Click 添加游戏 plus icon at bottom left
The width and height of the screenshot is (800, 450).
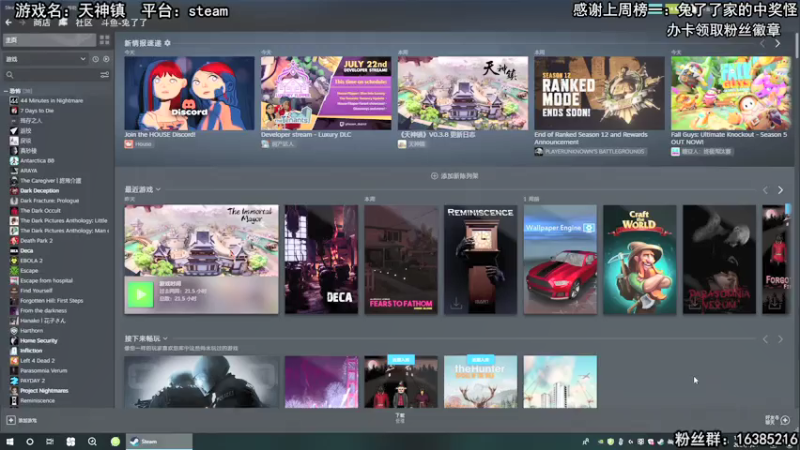11,420
